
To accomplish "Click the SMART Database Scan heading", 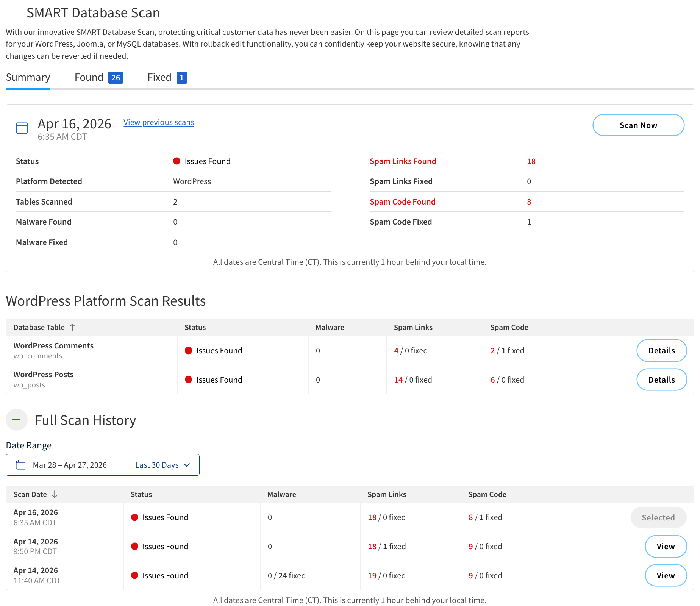I will click(93, 12).
